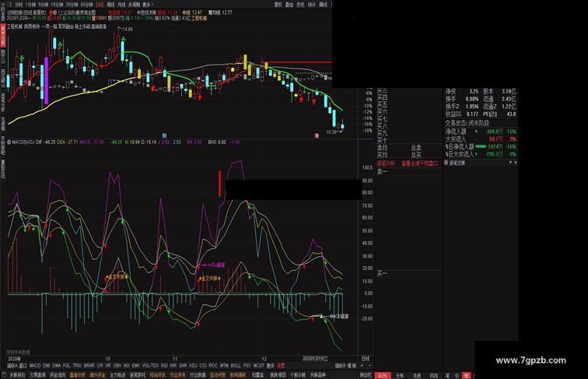588x379 pixels.
Task: Open the 历史 history option
Action: [x=300, y=5]
